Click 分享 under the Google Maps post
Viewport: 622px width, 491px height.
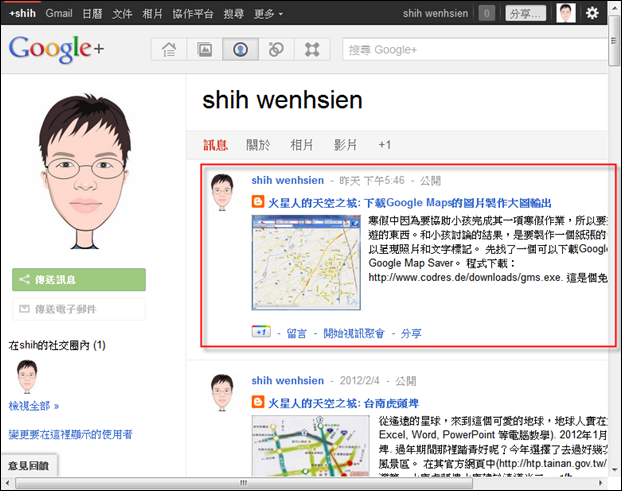point(411,334)
